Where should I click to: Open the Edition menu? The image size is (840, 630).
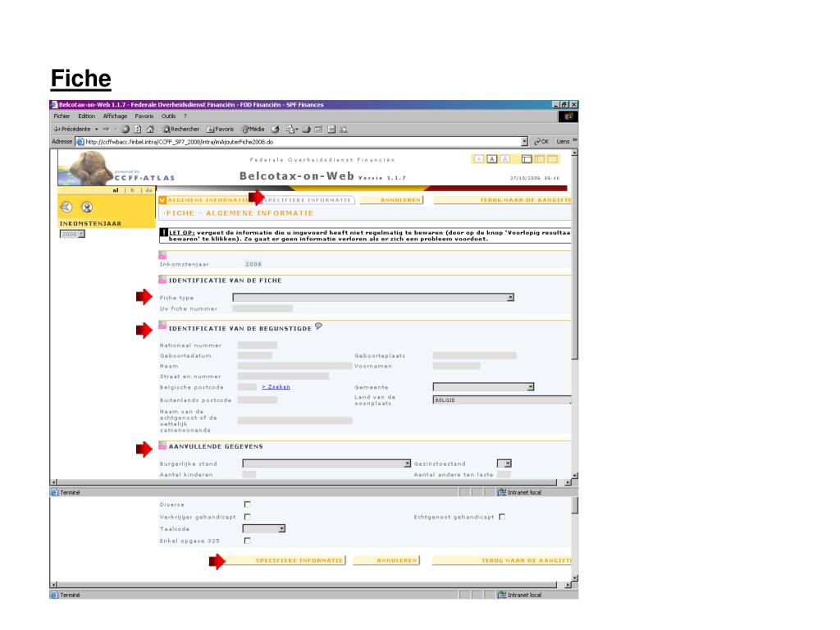tap(86, 116)
